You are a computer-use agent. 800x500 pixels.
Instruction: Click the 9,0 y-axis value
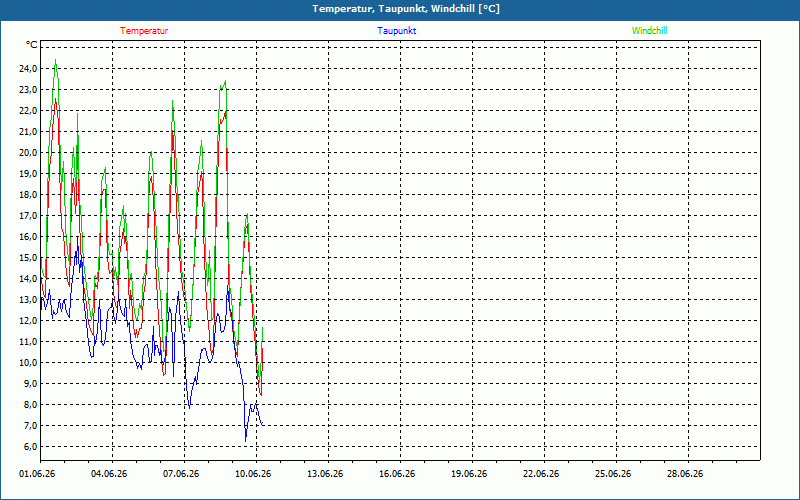(x=30, y=383)
